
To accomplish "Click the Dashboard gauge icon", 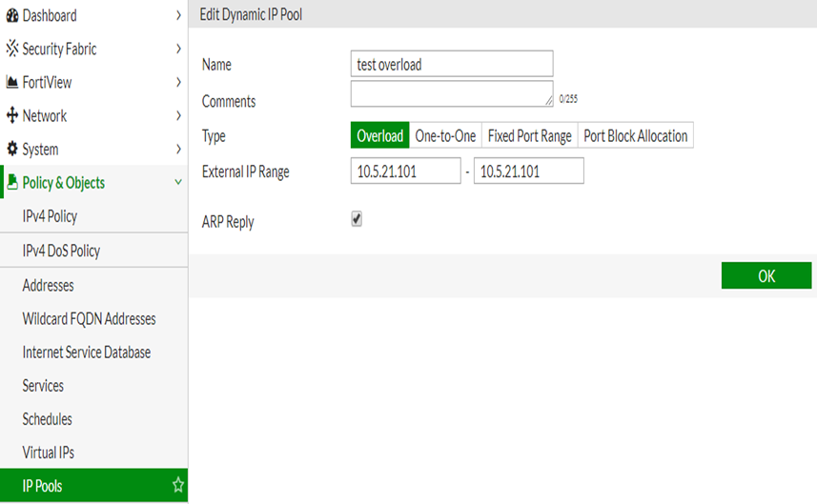I will (x=12, y=15).
